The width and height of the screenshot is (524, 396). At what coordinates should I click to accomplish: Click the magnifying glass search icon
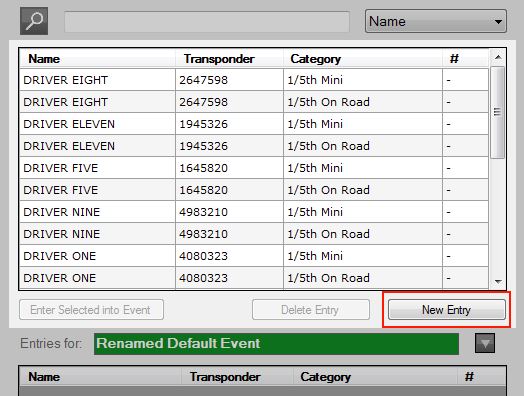(34, 21)
